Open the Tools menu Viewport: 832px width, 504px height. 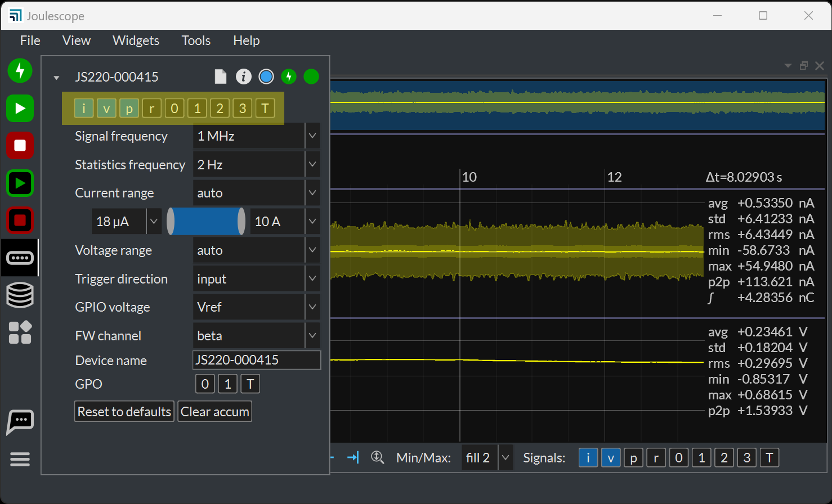pos(196,40)
